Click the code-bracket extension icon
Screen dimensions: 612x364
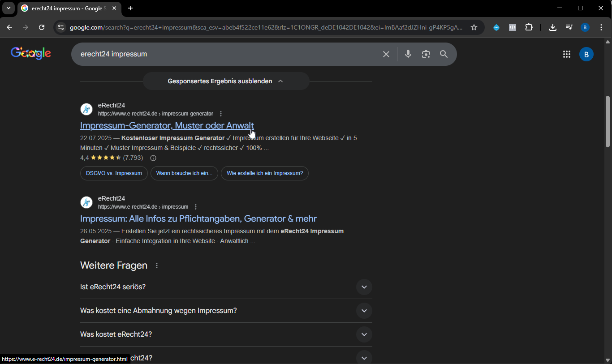tap(513, 27)
